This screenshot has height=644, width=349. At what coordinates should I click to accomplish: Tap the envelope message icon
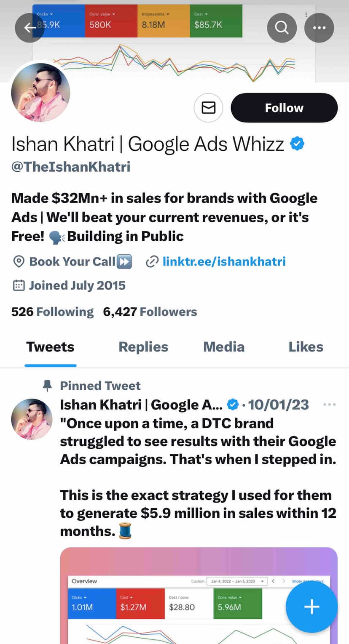pyautogui.click(x=208, y=108)
